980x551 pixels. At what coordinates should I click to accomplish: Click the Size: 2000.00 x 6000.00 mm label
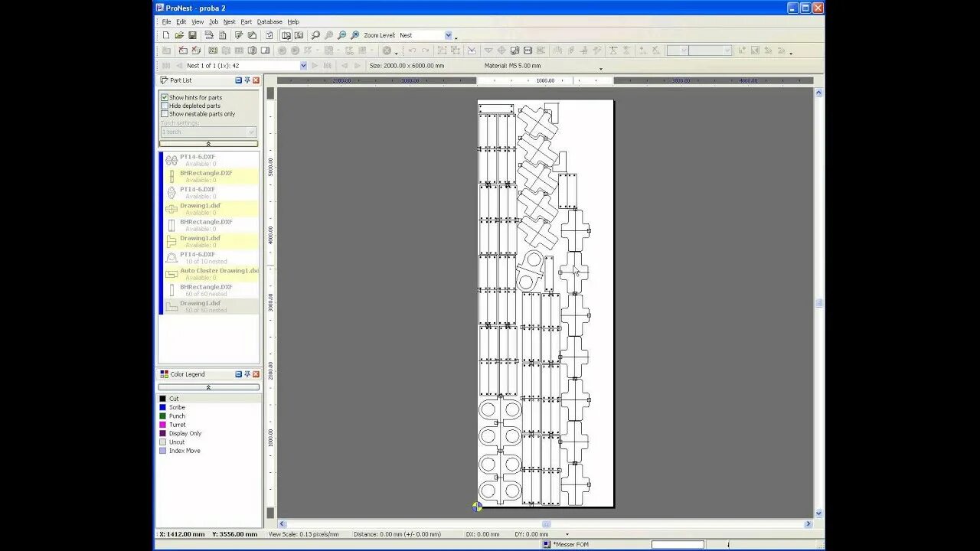(x=407, y=66)
